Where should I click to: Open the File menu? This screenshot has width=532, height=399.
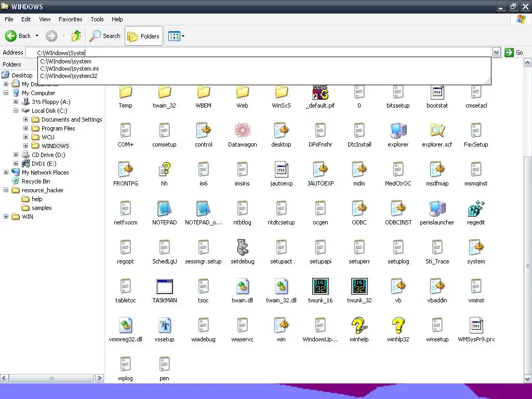9,19
